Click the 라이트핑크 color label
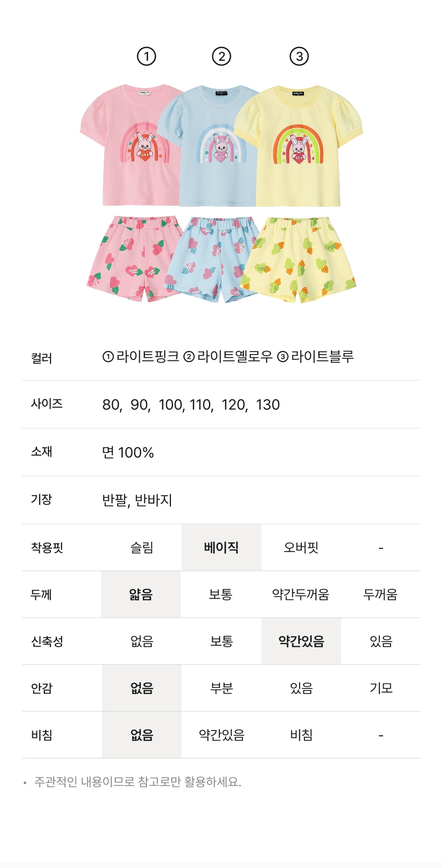The width and height of the screenshot is (443, 868). click(x=147, y=357)
